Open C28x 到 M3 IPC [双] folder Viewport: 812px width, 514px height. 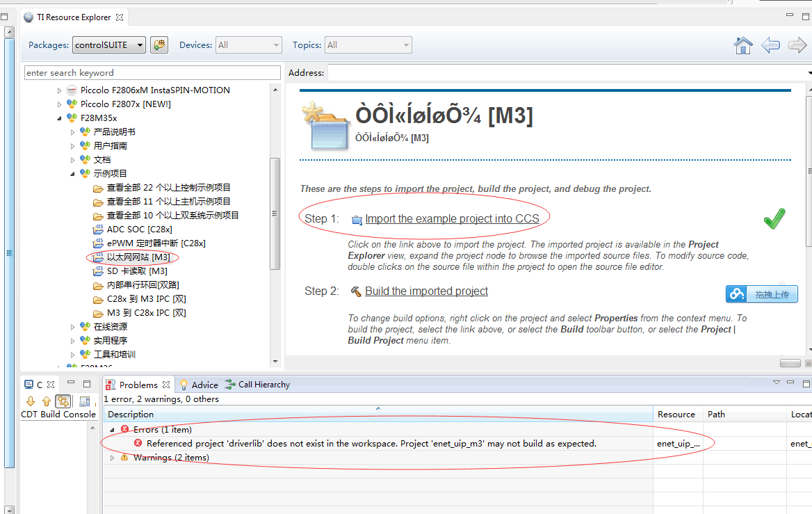[146, 299]
